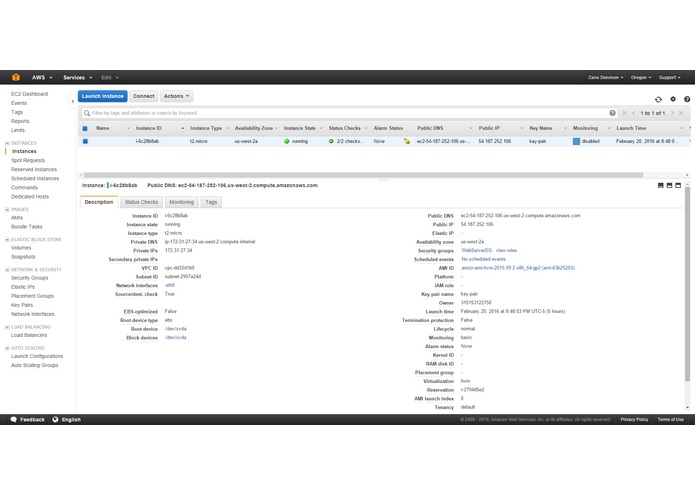Screen dimensions: 695x494
Task: Click the alarm status create icon
Action: (407, 141)
